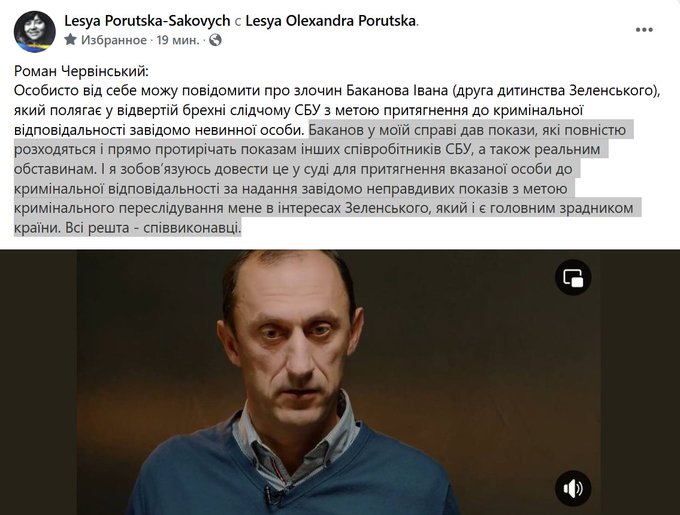
Task: Click the "Избранное" label
Action: pos(114,40)
